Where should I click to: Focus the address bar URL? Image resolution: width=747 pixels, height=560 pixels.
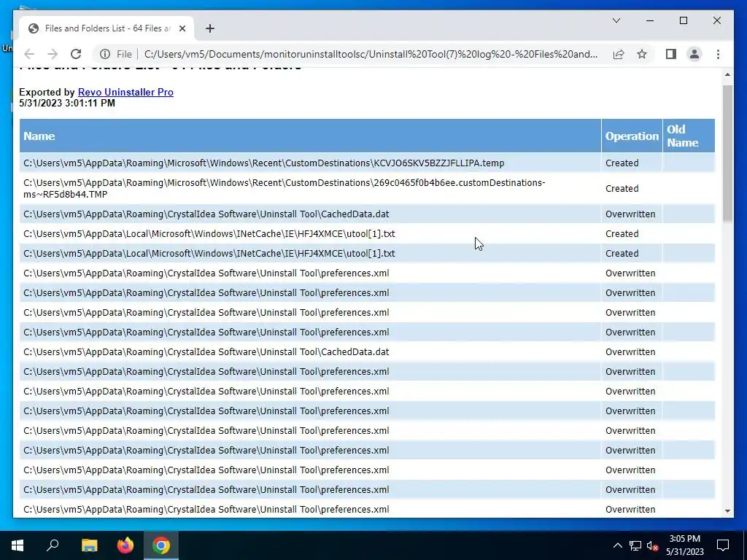(x=371, y=54)
